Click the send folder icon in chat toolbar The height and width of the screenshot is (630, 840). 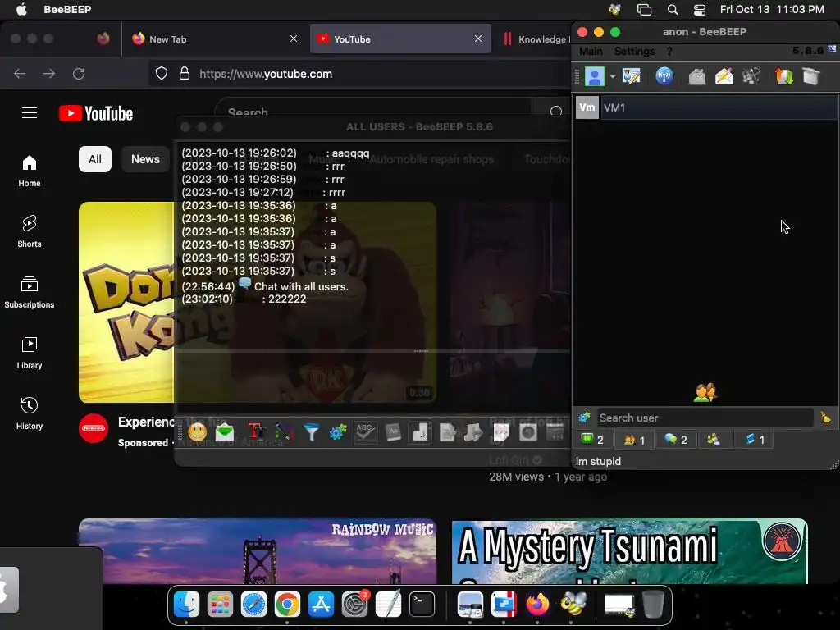point(473,431)
